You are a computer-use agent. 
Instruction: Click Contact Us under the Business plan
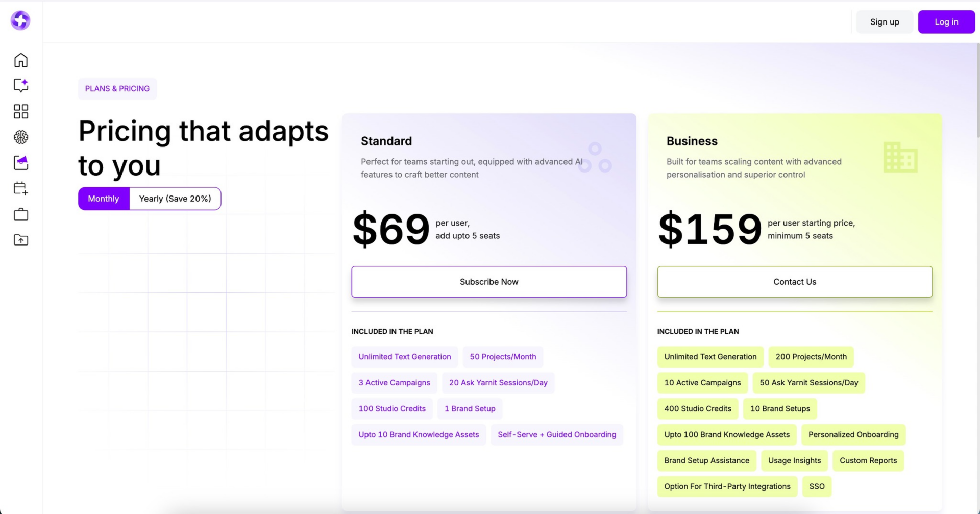pyautogui.click(x=794, y=281)
